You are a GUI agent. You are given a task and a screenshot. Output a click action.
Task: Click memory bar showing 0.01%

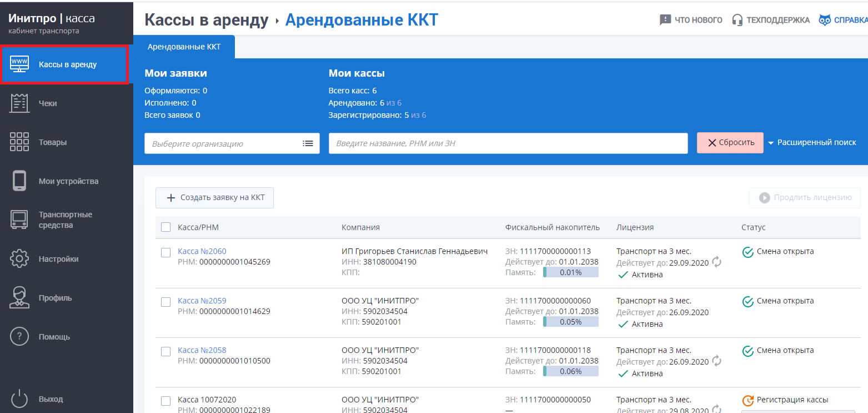click(571, 272)
